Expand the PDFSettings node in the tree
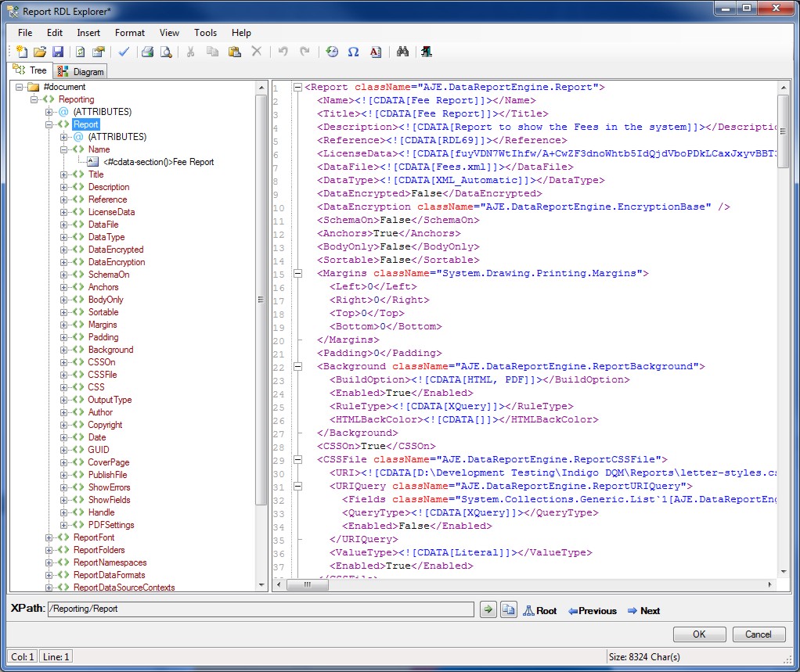 coord(64,525)
